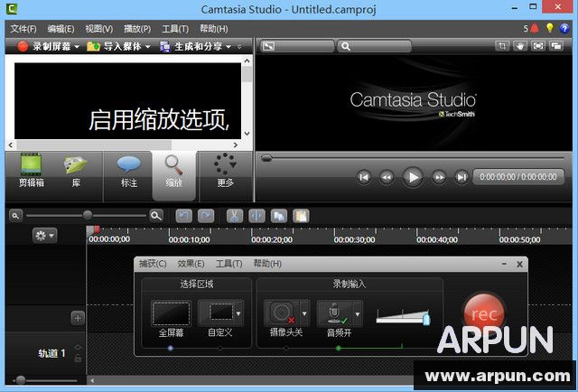Click 生成和分享 produce and share

(191, 46)
